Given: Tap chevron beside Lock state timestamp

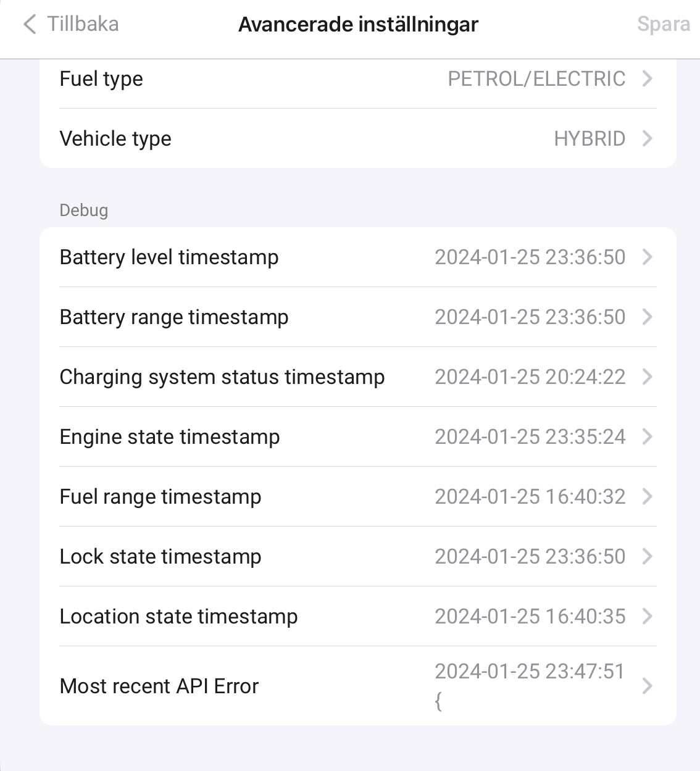Looking at the screenshot, I should point(647,557).
